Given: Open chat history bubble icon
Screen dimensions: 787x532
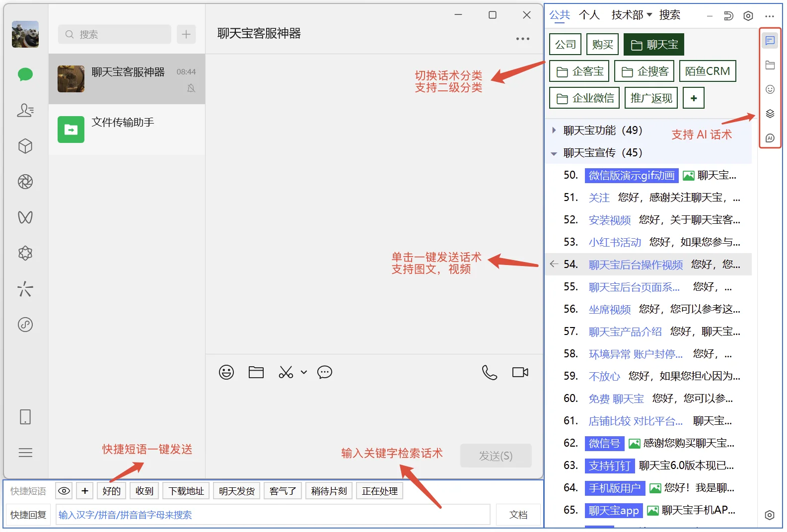Looking at the screenshot, I should [x=325, y=372].
